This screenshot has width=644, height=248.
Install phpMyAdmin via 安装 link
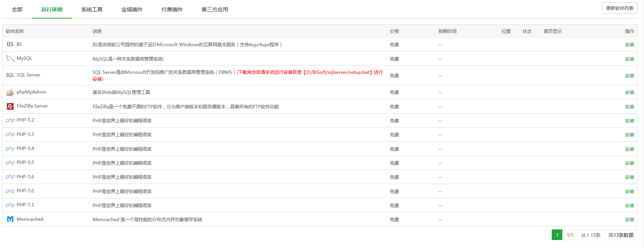(630, 92)
